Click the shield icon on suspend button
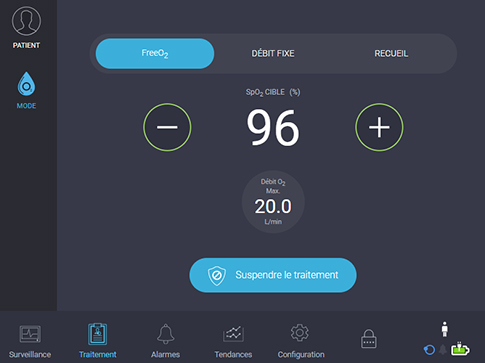The height and width of the screenshot is (363, 485). click(217, 275)
